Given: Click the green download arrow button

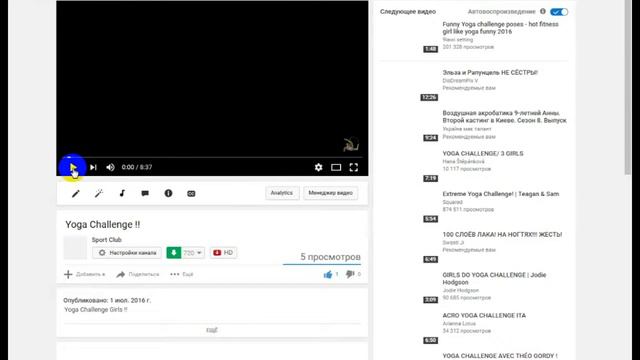Looking at the screenshot, I should coord(173,253).
